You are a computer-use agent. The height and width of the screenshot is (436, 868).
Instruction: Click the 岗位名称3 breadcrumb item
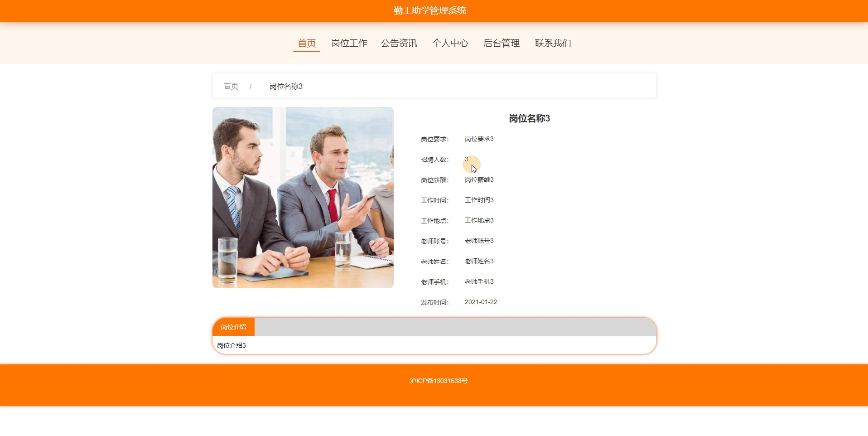[286, 86]
